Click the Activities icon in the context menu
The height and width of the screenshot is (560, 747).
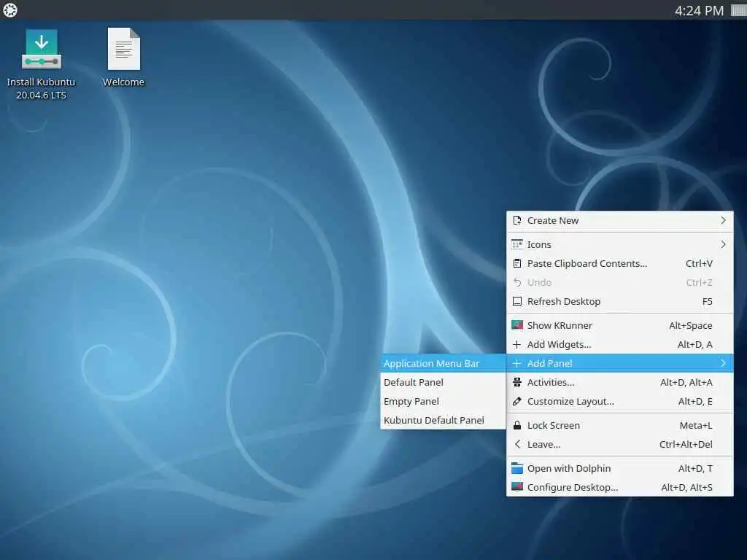coord(517,382)
